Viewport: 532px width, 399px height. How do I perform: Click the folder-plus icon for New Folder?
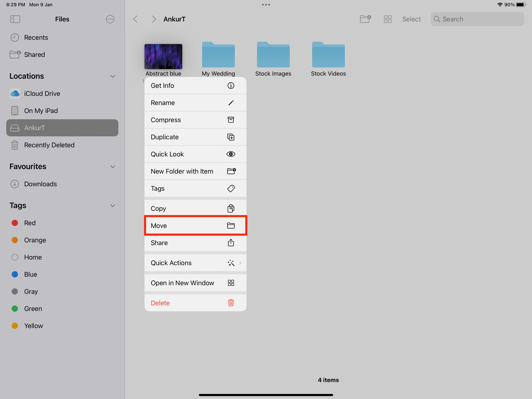(x=232, y=171)
